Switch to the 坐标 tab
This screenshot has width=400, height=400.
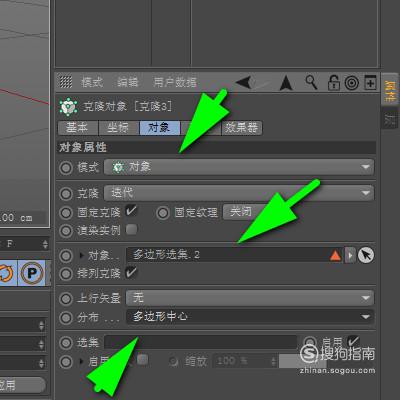[x=118, y=128]
